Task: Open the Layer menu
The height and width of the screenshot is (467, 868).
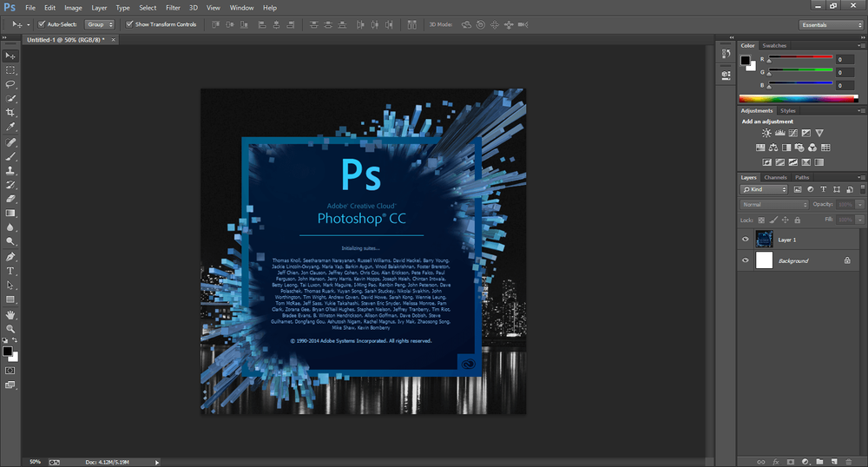Action: [99, 8]
